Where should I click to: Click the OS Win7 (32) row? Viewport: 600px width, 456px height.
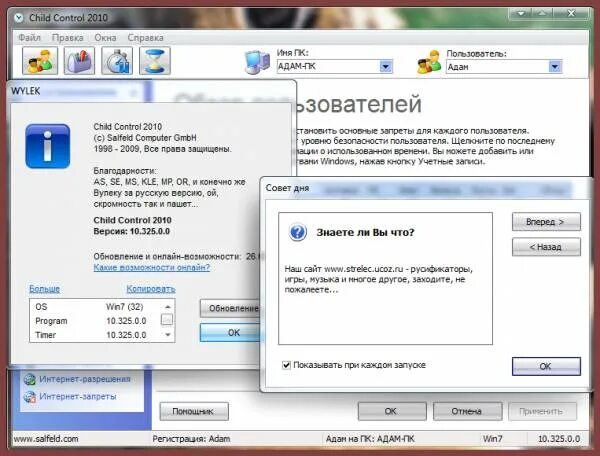pos(96,306)
